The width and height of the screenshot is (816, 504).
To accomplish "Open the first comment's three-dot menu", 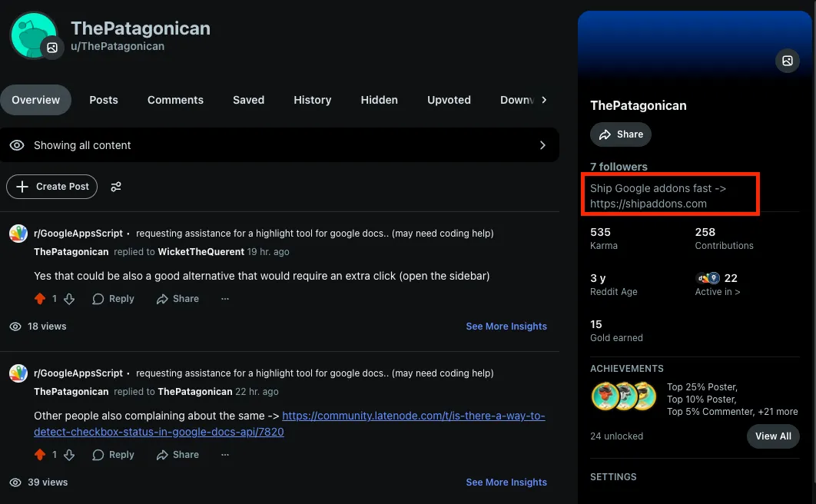I will pos(224,299).
